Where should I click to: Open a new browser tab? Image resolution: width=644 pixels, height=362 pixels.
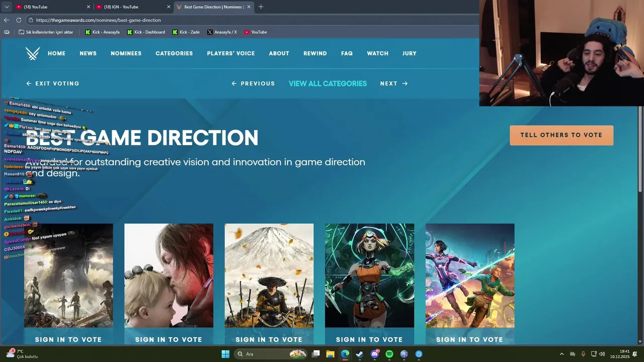point(261,7)
